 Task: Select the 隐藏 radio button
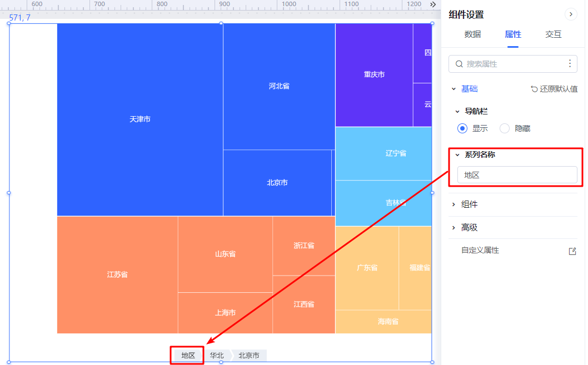tap(505, 128)
